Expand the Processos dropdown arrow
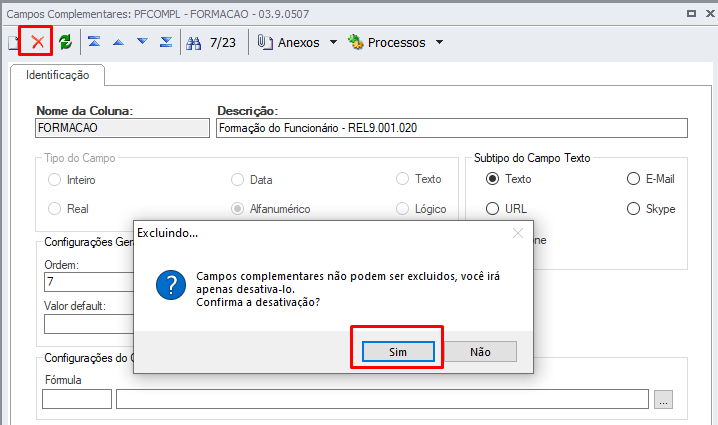The height and width of the screenshot is (425, 718). coord(439,42)
